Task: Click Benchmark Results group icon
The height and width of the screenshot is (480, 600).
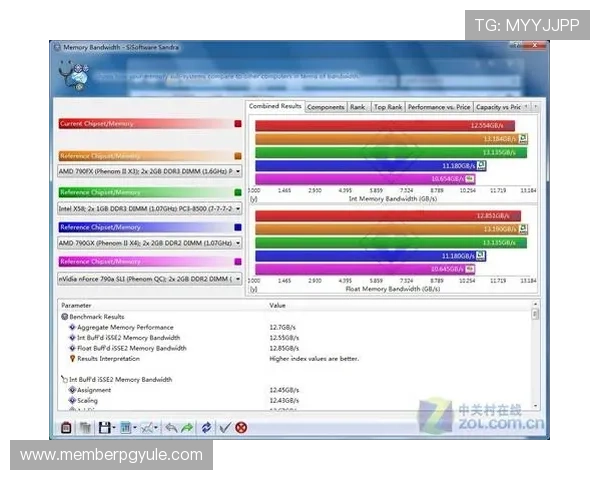Action: tap(65, 317)
